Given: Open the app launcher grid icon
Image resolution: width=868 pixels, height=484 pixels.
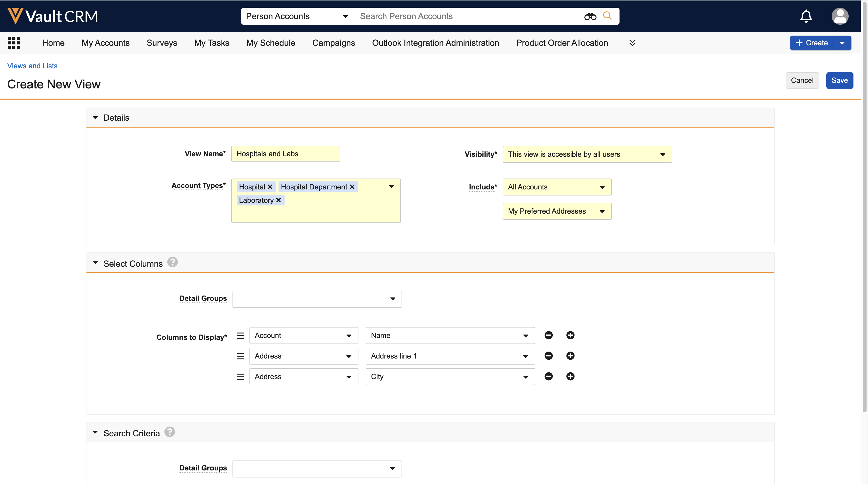Looking at the screenshot, I should [x=14, y=43].
